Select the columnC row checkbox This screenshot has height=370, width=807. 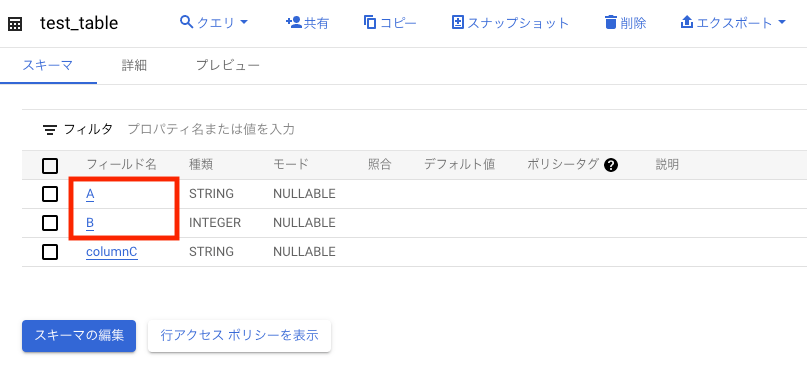point(50,252)
